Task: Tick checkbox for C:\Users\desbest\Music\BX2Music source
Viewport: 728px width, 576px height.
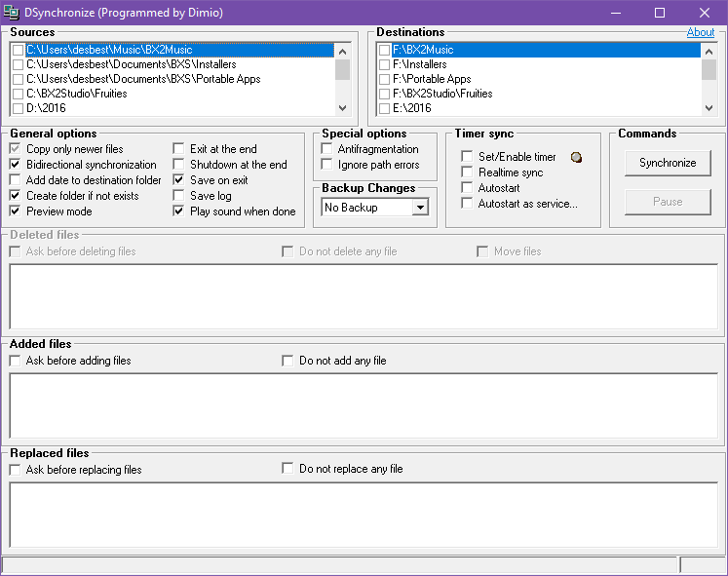Action: coord(19,50)
